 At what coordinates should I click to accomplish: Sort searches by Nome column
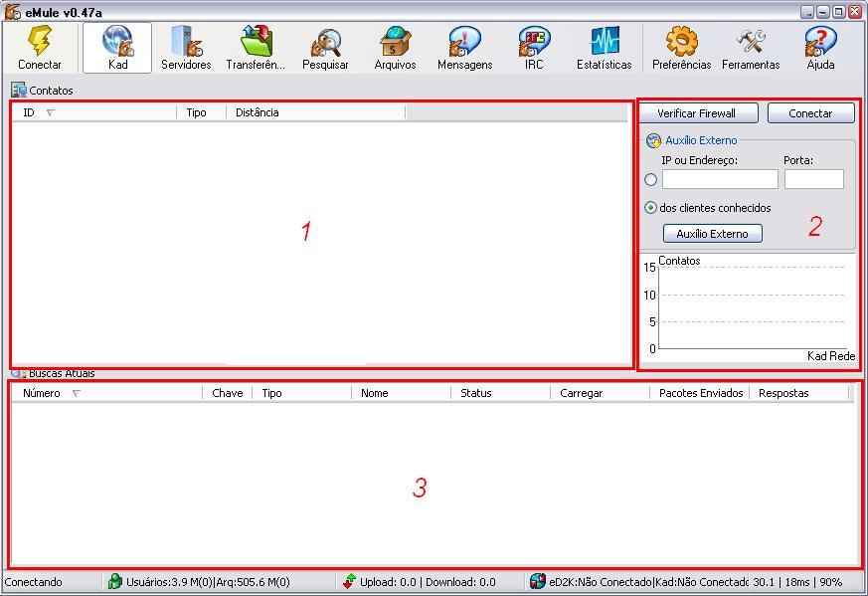pyautogui.click(x=402, y=393)
